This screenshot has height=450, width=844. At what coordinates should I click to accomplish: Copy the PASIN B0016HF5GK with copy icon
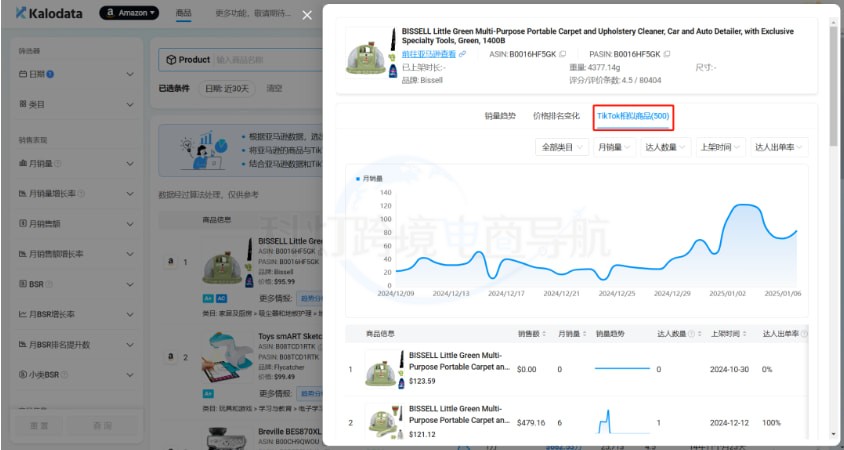click(666, 54)
